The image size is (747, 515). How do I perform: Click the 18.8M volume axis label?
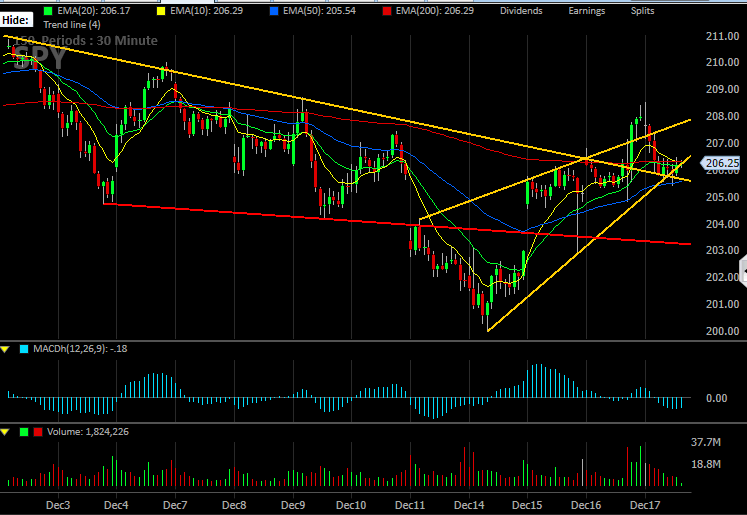pos(706,464)
